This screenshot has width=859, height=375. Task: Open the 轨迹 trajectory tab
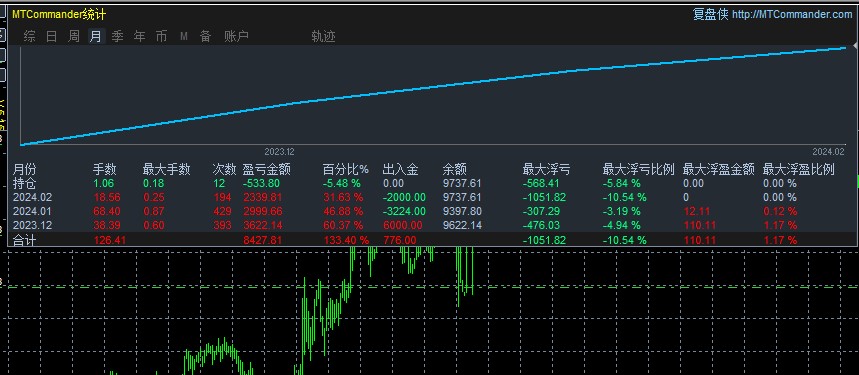tap(323, 37)
